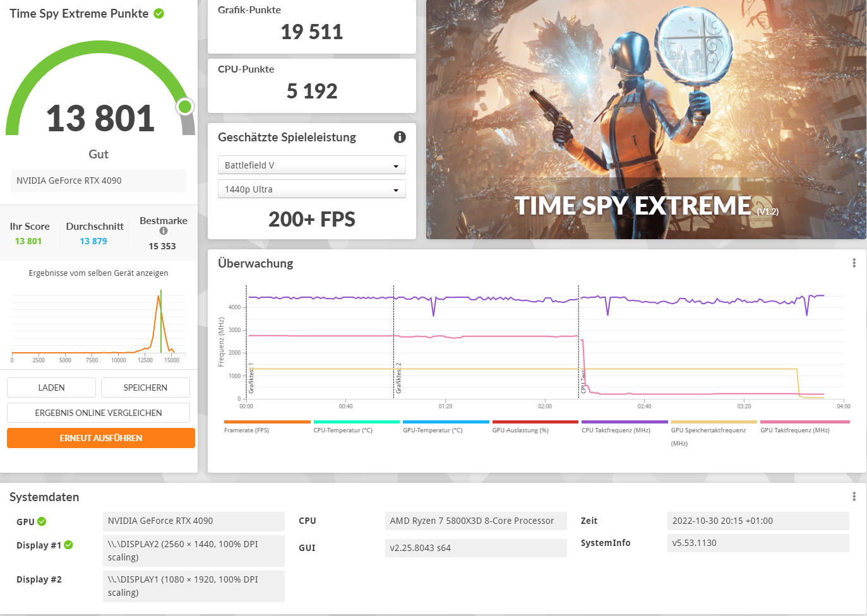Toggle the GPU-Auslastung (%) legend entry
The height and width of the screenshot is (616, 867).
[535, 427]
